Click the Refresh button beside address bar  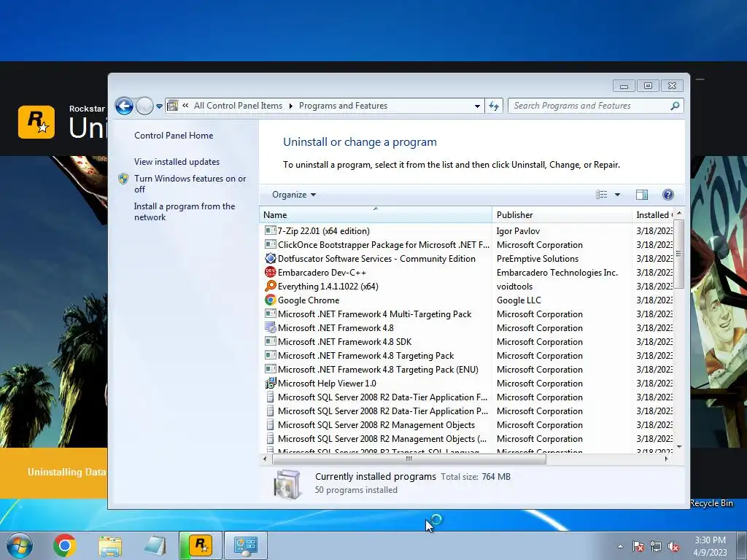[x=494, y=106]
